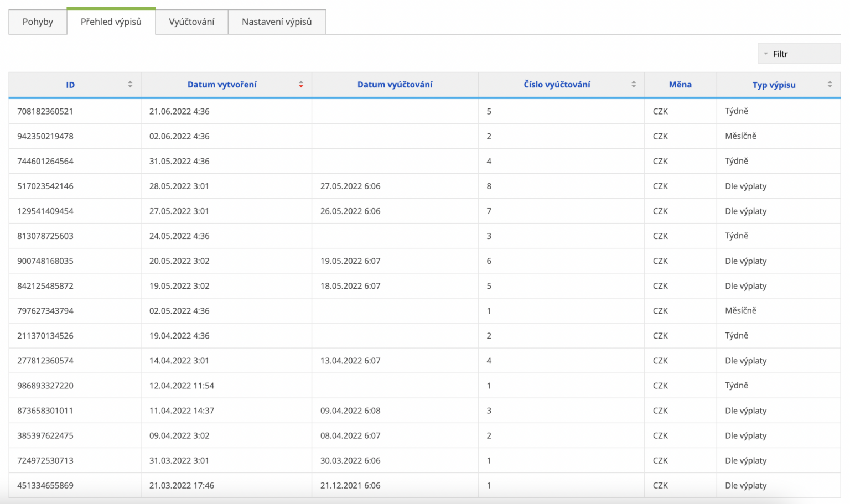Select ID 211370134526
This screenshot has height=504, width=850.
pyautogui.click(x=45, y=335)
